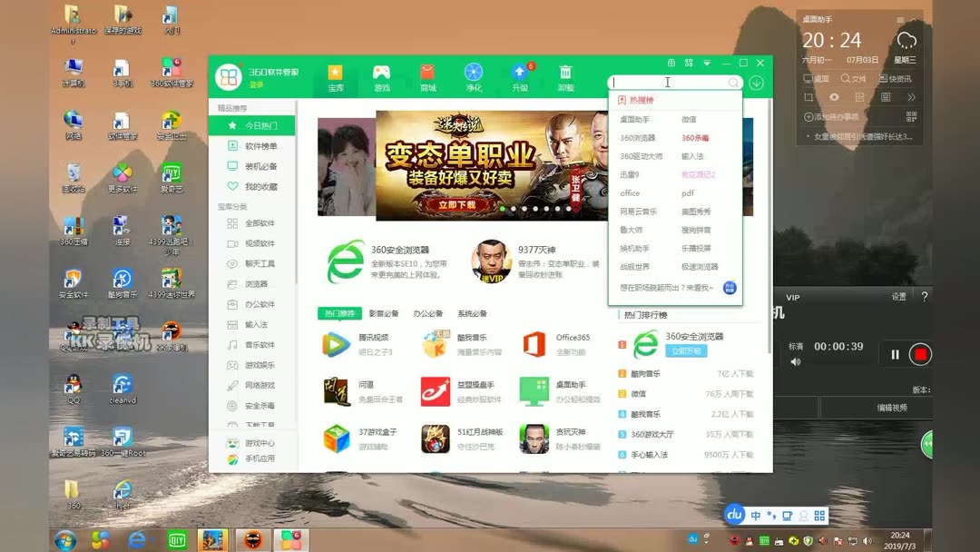
Task: Click the large 360安全浏览器 featured icon
Action: pyautogui.click(x=346, y=261)
